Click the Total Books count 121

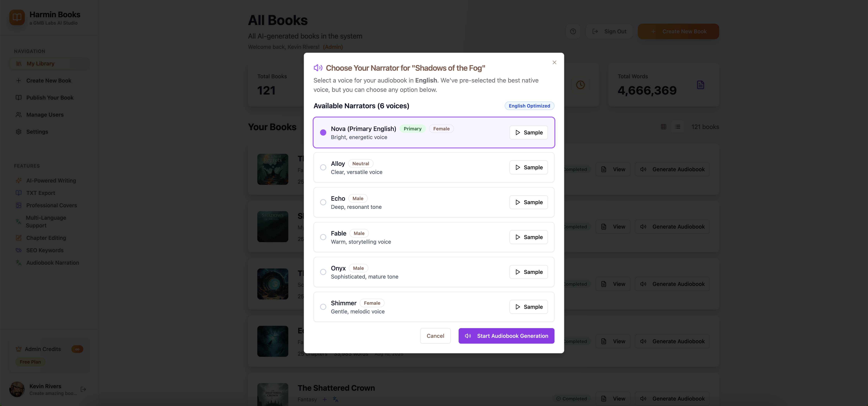point(266,90)
